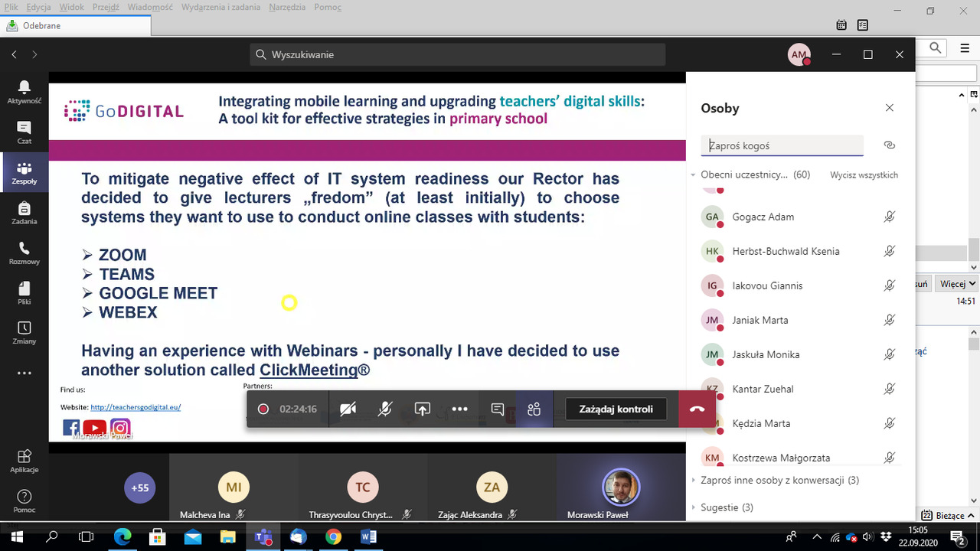Screen dimensions: 980x551
Task: Open the +55 more participants bubble
Action: (x=139, y=487)
